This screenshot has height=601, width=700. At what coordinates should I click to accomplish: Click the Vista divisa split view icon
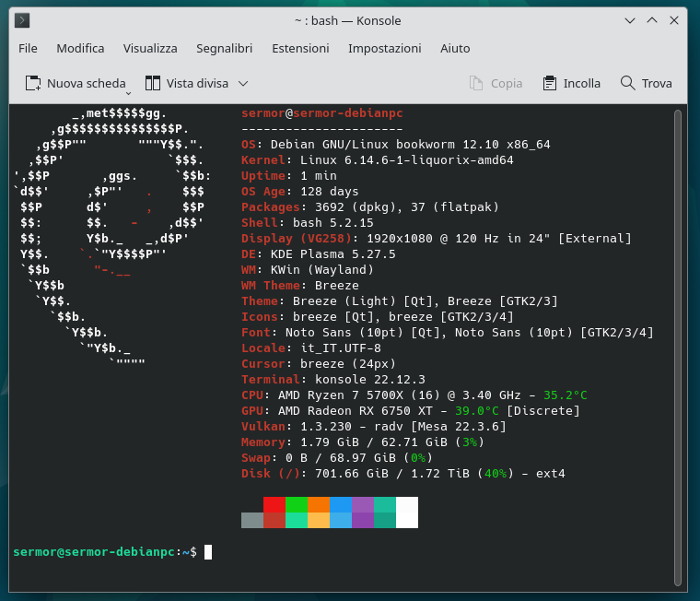click(x=153, y=83)
